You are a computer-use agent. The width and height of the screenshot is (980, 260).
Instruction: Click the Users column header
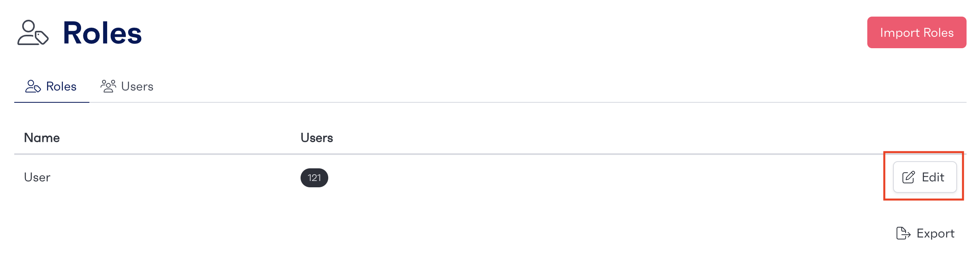pyautogui.click(x=317, y=138)
